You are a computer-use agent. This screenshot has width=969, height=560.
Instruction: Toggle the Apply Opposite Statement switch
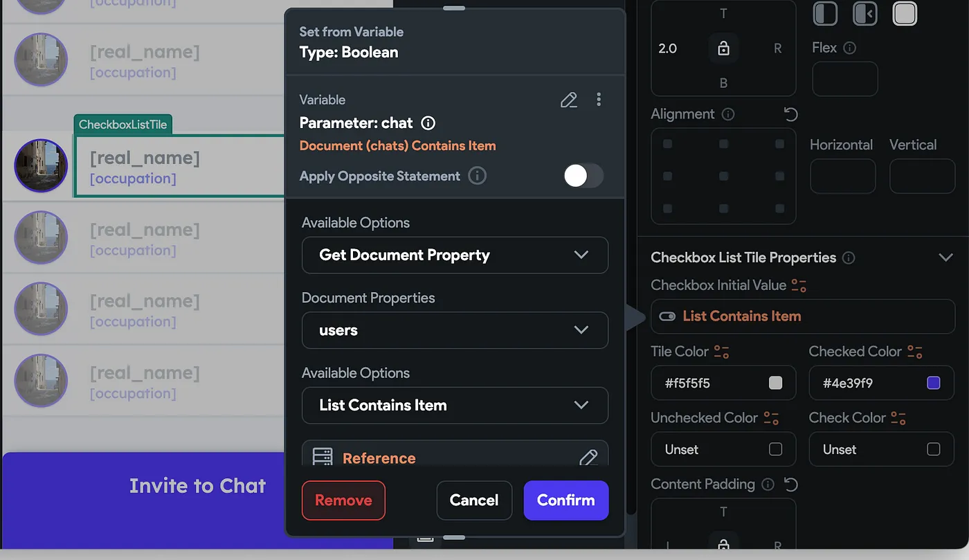583,176
